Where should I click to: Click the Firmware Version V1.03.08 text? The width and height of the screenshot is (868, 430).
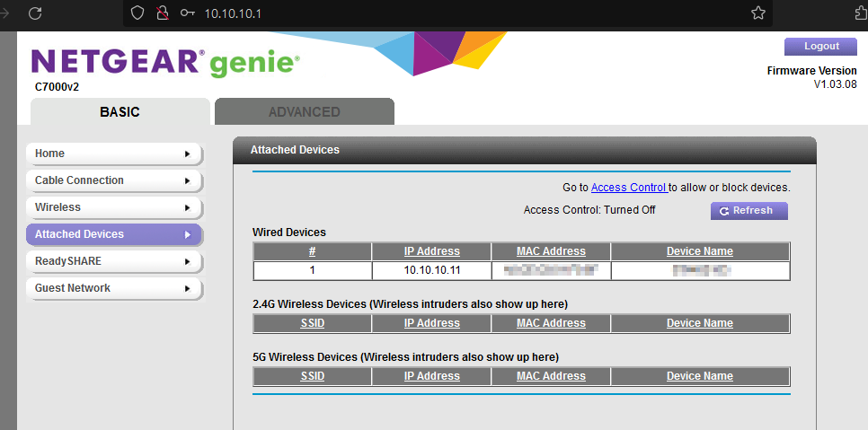(811, 78)
